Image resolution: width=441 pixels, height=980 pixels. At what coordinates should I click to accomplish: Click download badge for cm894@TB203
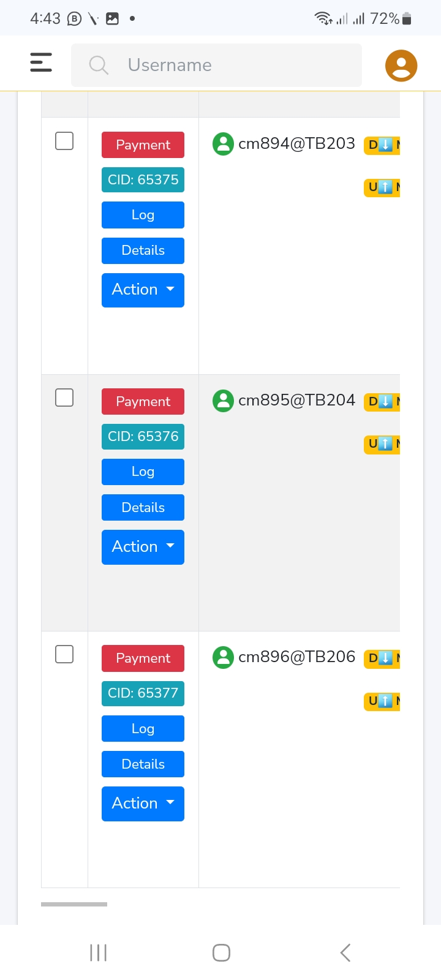pyautogui.click(x=382, y=145)
